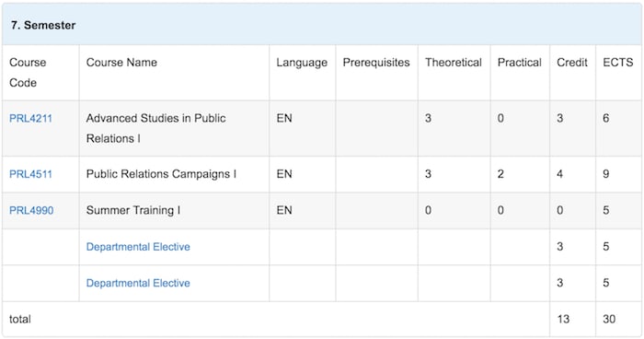Click the total credit value 13
This screenshot has height=339, width=644.
563,320
